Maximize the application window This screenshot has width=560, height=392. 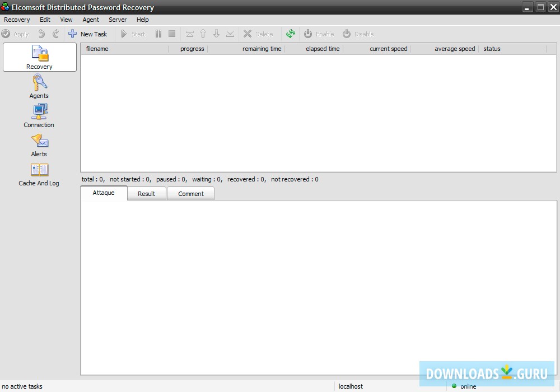[x=541, y=7]
